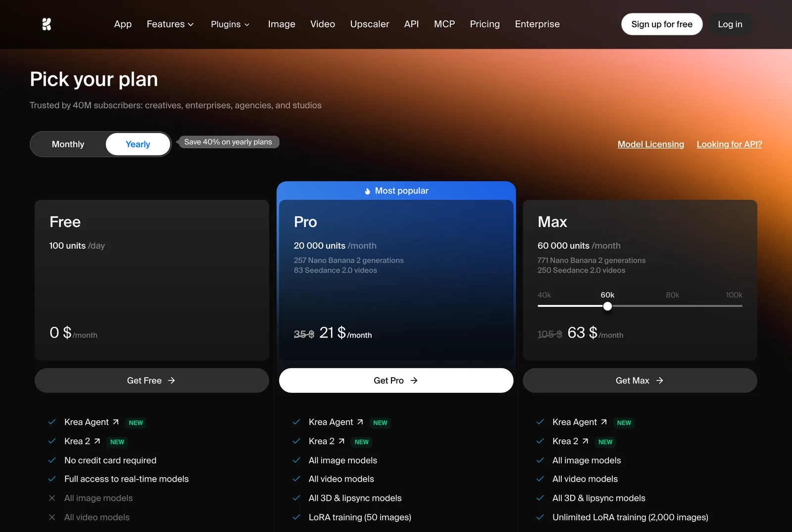
Task: Expand the Plugins menu chevron
Action: click(x=247, y=25)
